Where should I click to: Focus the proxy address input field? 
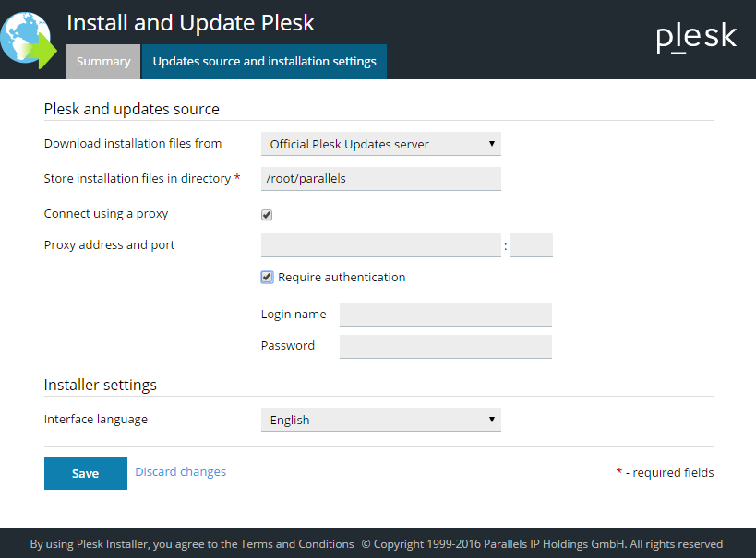(380, 245)
